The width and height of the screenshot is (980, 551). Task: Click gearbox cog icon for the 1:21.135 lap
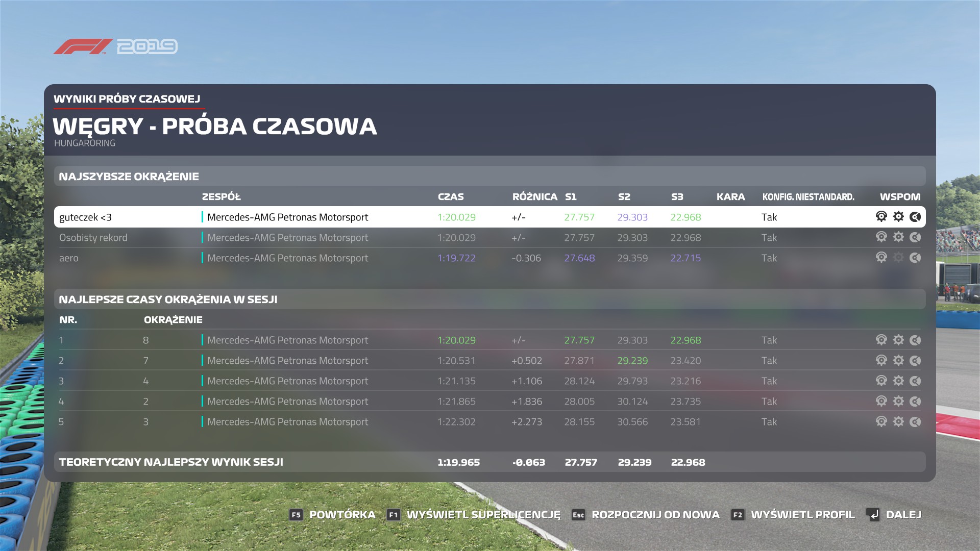(x=898, y=381)
